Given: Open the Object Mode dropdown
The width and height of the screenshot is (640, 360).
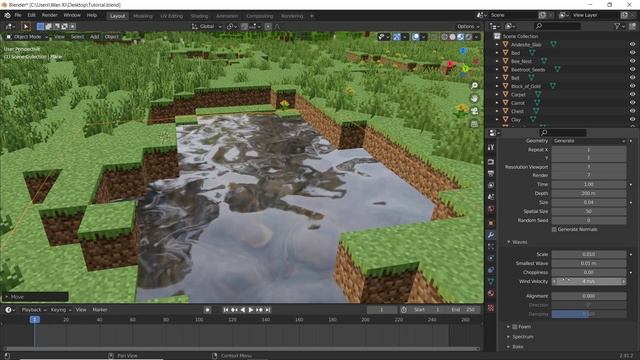Looking at the screenshot, I should coord(27,37).
